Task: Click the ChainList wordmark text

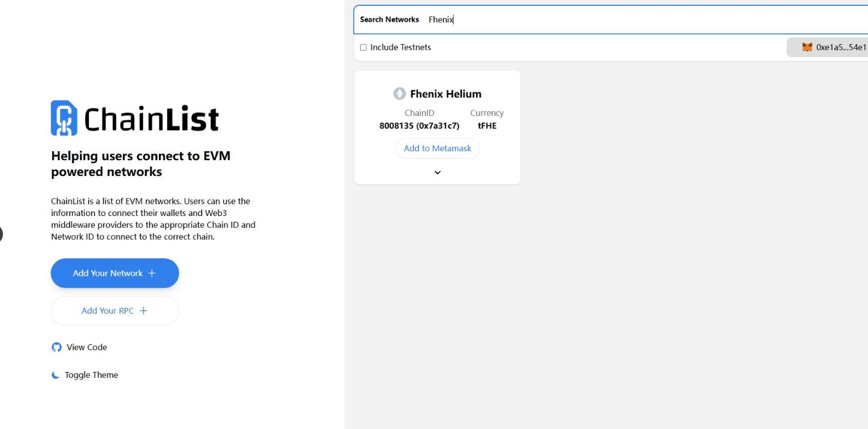Action: click(x=152, y=119)
